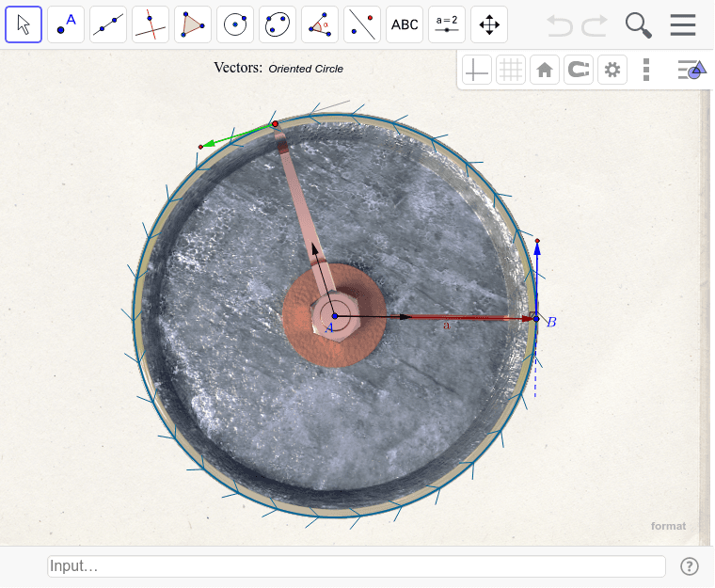The width and height of the screenshot is (715, 588).
Task: Click the 'format' text
Action: [668, 526]
